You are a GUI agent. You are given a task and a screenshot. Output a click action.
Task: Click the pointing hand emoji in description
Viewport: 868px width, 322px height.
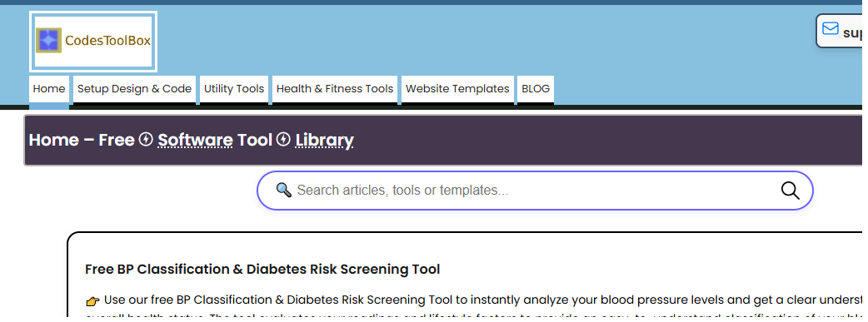click(93, 301)
